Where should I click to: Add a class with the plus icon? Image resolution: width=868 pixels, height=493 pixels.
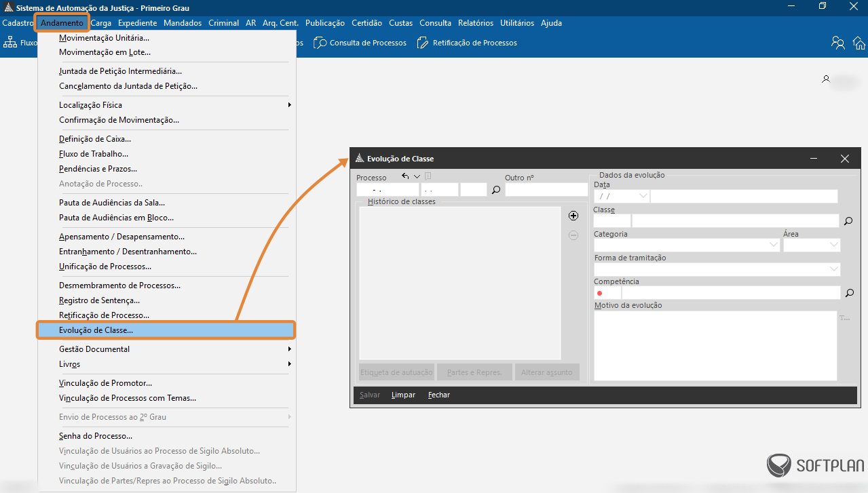click(x=573, y=216)
